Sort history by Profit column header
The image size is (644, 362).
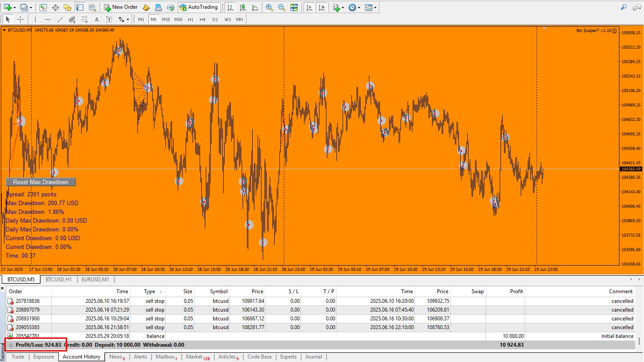(x=516, y=291)
